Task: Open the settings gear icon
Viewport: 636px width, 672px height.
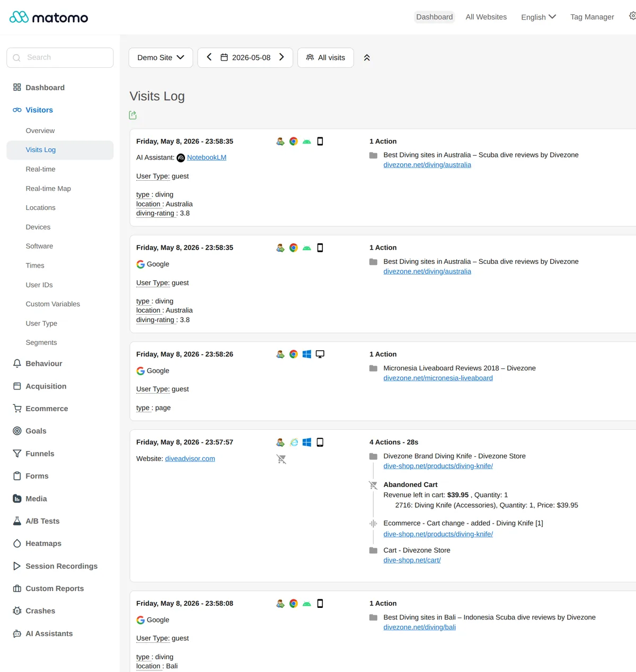Action: tap(632, 16)
